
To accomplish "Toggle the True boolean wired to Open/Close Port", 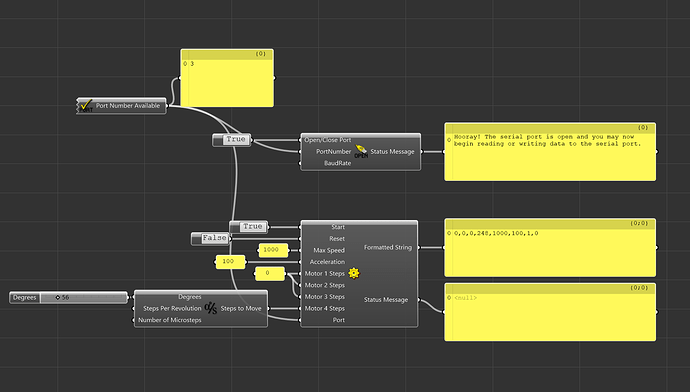I will [x=232, y=140].
